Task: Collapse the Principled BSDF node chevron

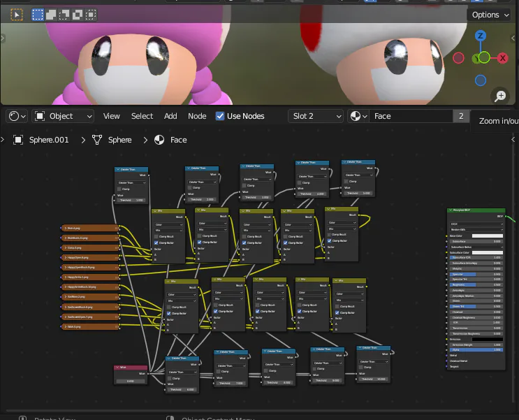Action: pyautogui.click(x=450, y=210)
